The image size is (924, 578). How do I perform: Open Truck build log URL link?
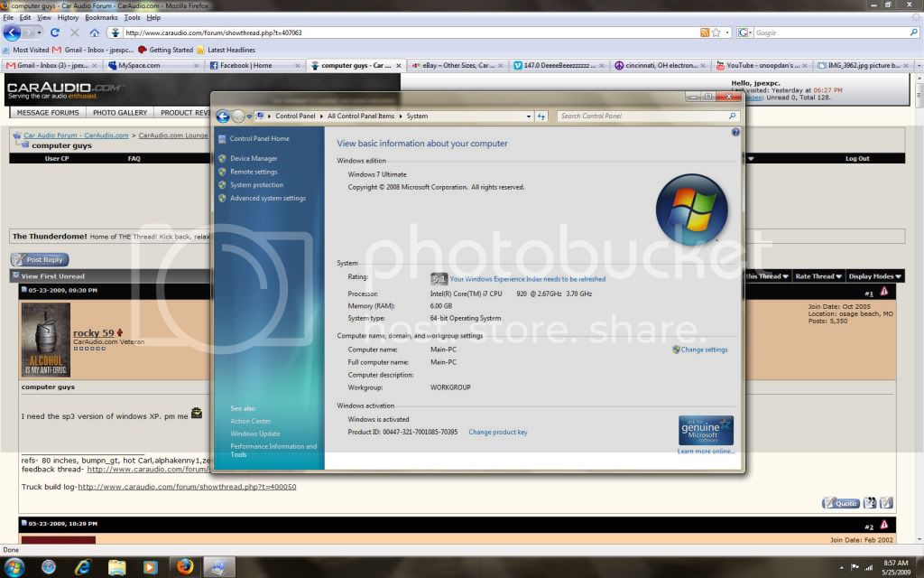[x=187, y=487]
